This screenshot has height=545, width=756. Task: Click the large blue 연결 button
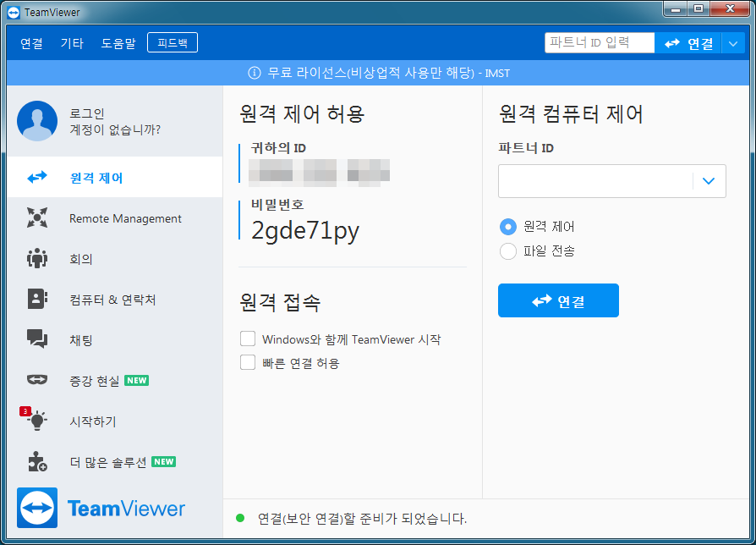click(x=558, y=300)
